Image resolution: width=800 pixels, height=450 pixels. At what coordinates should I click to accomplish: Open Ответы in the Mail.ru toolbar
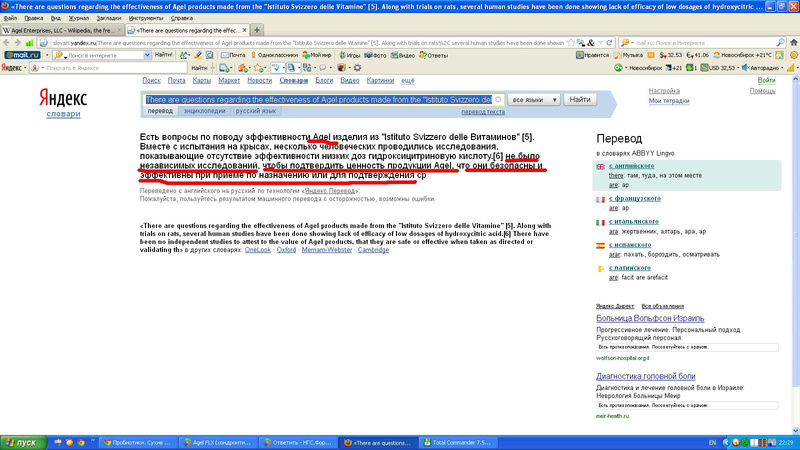pos(434,55)
